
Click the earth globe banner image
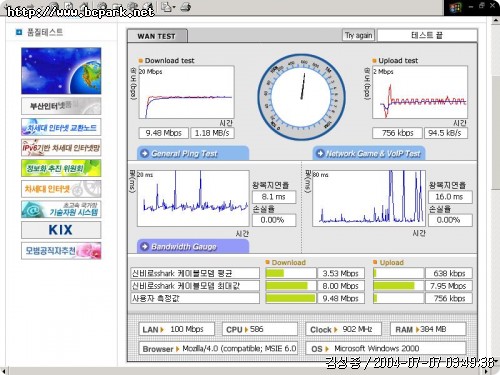coord(61,71)
